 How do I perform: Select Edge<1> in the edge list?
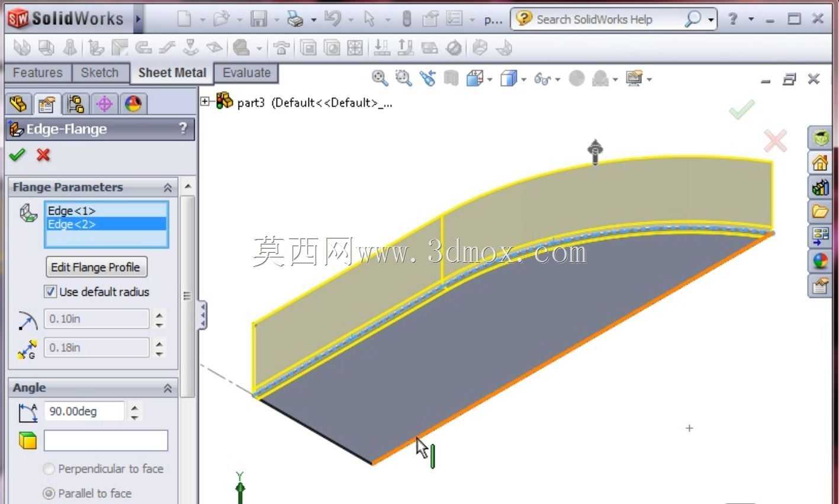point(106,211)
